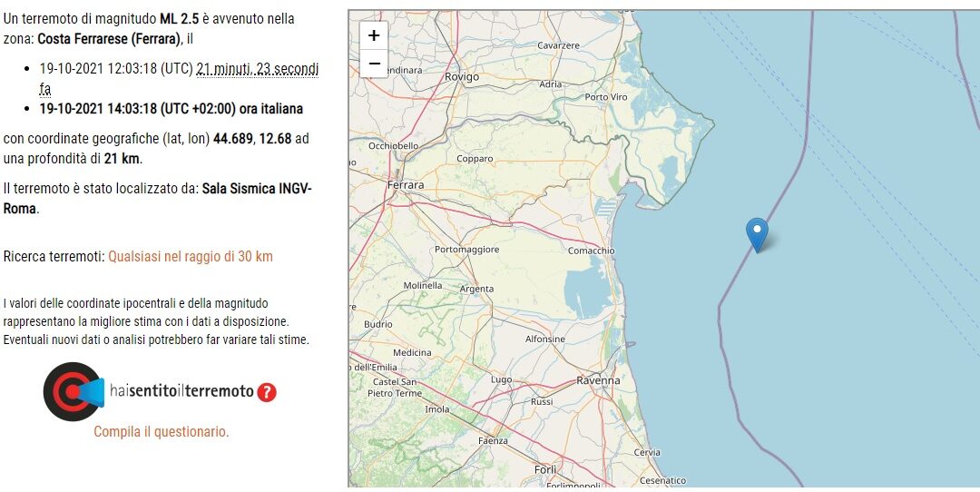Click Copparo label on the map
This screenshot has width=980, height=492.
point(475,159)
